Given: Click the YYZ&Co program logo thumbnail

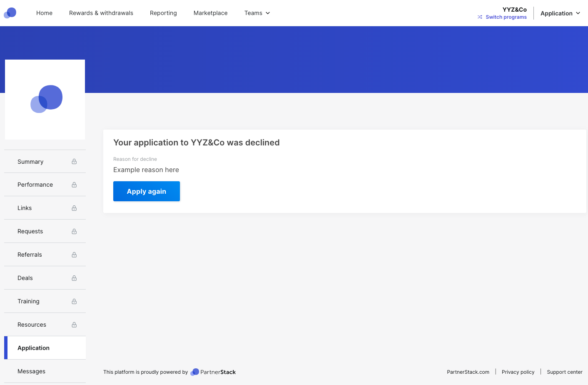Looking at the screenshot, I should [45, 100].
